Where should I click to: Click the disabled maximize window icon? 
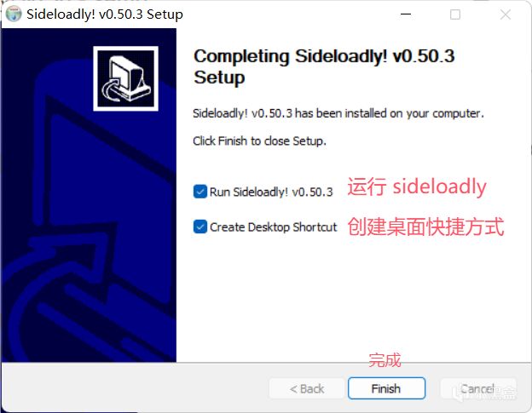click(455, 14)
